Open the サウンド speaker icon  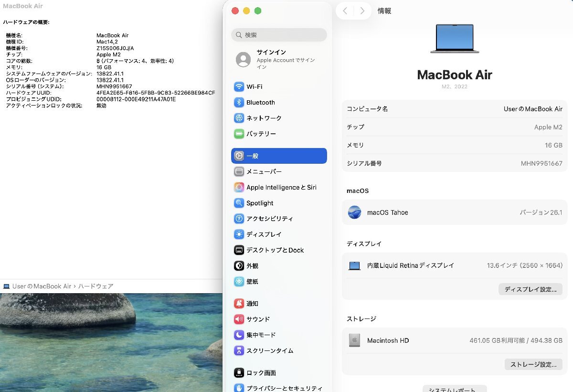pyautogui.click(x=239, y=319)
